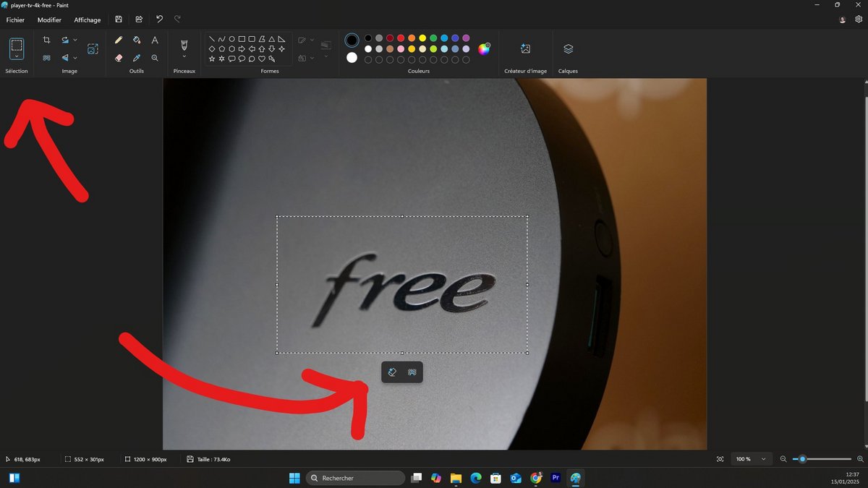Open Microsoft Edge from the taskbar

(x=476, y=478)
